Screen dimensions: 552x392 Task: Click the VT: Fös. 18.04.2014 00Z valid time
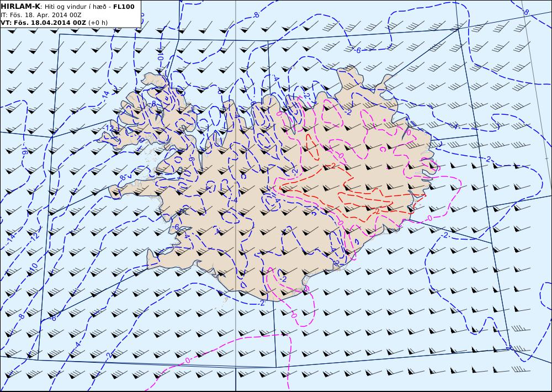pos(43,23)
